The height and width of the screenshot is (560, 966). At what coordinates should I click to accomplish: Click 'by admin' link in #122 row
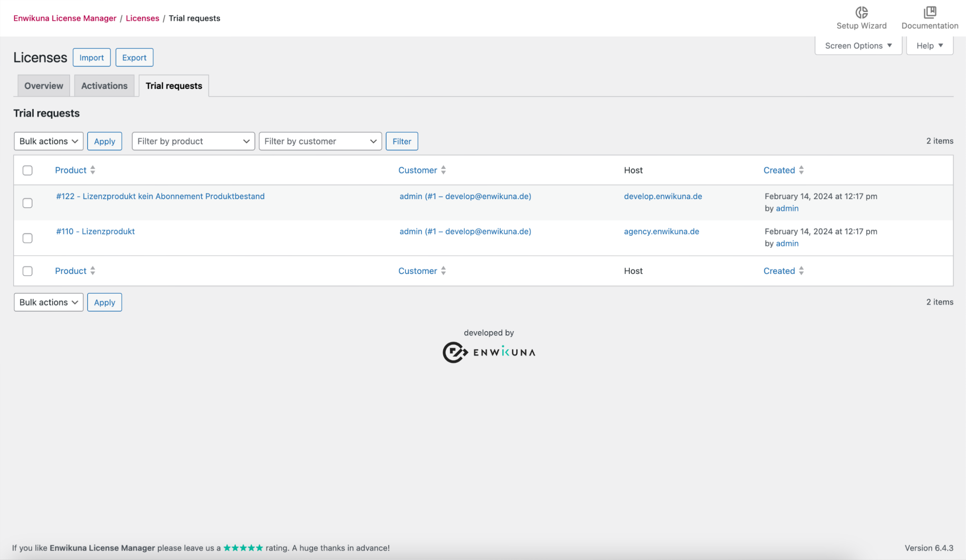pos(787,208)
